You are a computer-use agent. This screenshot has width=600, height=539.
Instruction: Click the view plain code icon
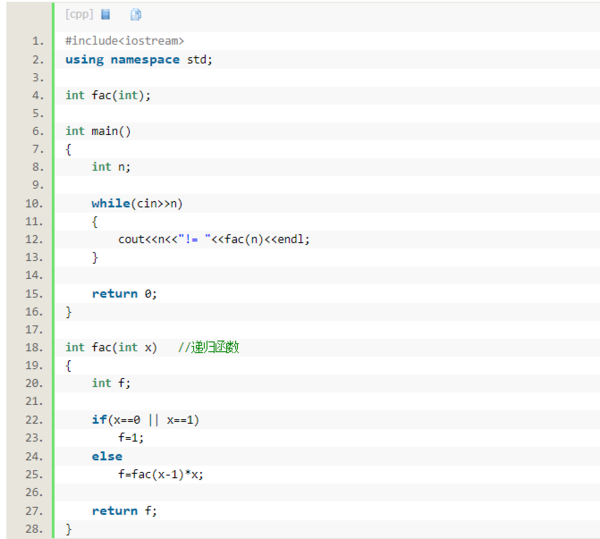106,15
